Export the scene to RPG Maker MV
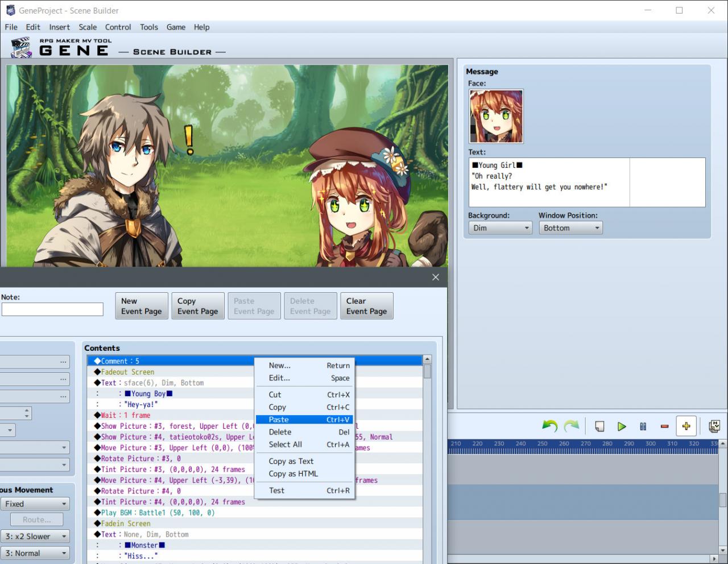 click(714, 425)
